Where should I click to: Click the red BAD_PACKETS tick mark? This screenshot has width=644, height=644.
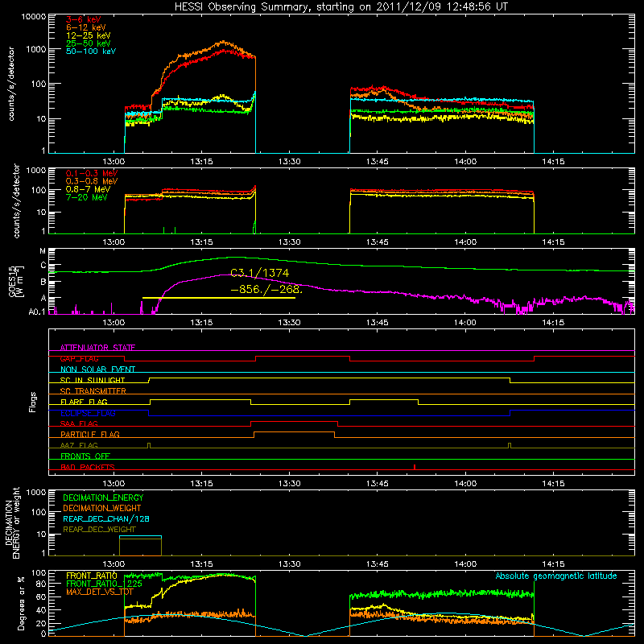click(415, 467)
